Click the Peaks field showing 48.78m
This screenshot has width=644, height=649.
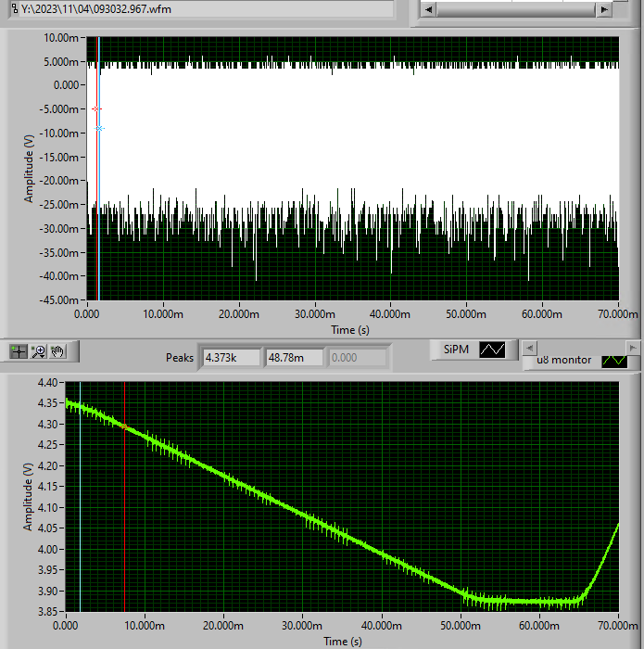(295, 358)
